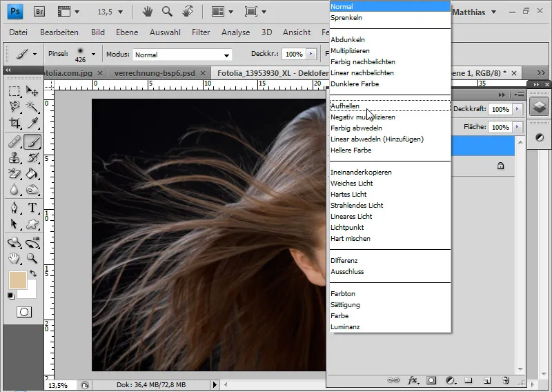
Task: Select the Crop tool
Action: pyautogui.click(x=14, y=123)
